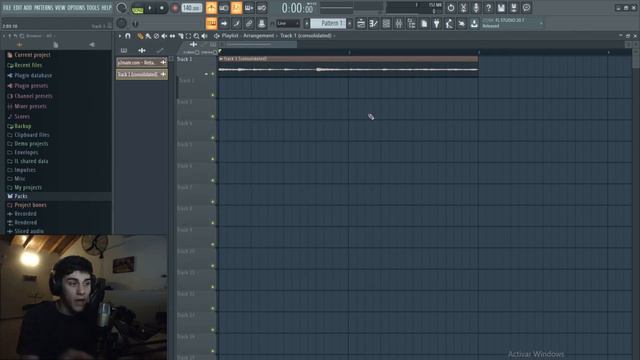Select the playlist Mute tool
Screen dimensions: 640x360
[x=164, y=36]
